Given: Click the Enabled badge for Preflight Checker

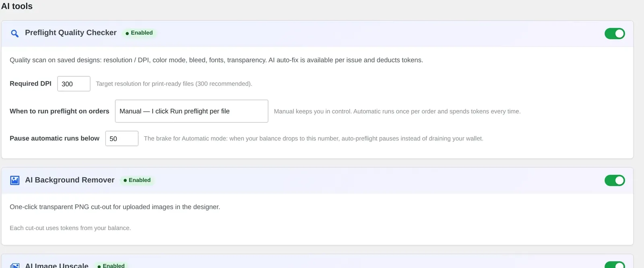Looking at the screenshot, I should (139, 33).
